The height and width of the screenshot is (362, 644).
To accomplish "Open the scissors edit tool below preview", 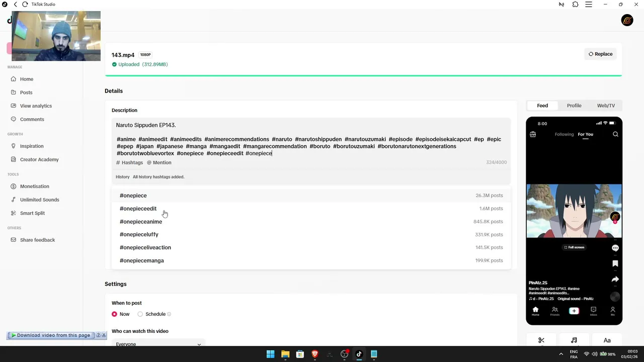I will click(541, 340).
